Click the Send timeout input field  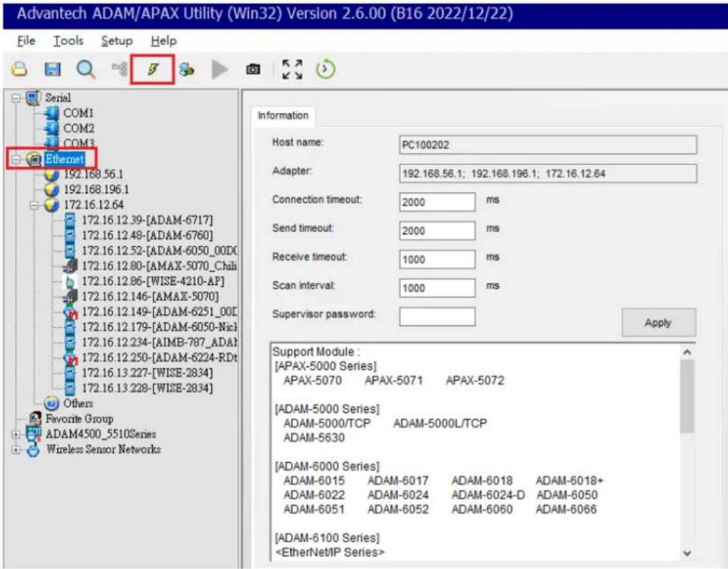point(437,231)
